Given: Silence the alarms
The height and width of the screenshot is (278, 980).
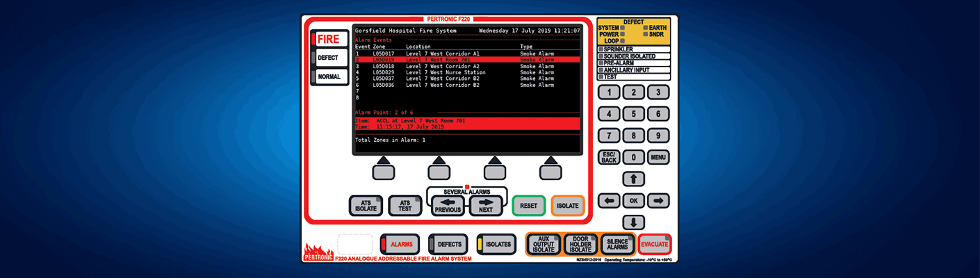Looking at the screenshot, I should pos(617,245).
